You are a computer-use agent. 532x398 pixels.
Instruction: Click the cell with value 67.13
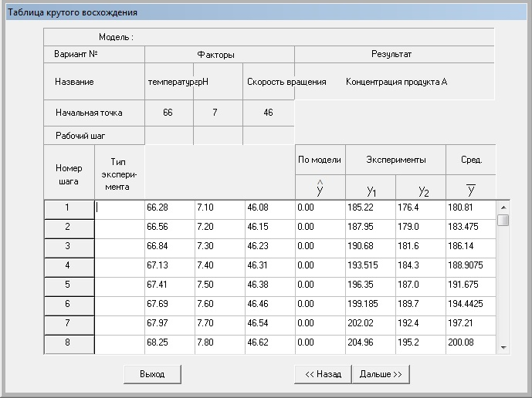[x=170, y=268]
